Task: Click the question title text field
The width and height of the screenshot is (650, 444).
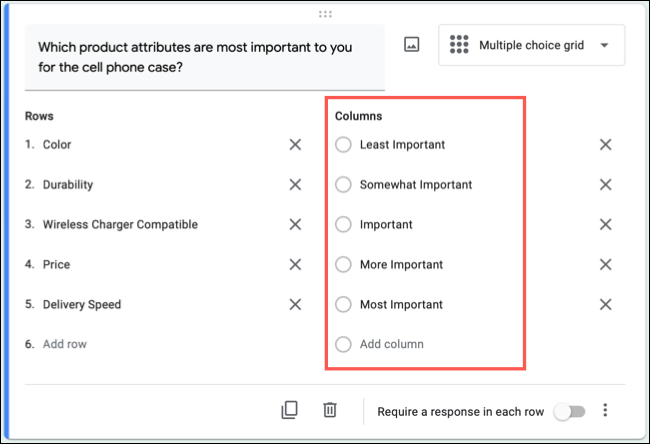Action: (x=205, y=57)
